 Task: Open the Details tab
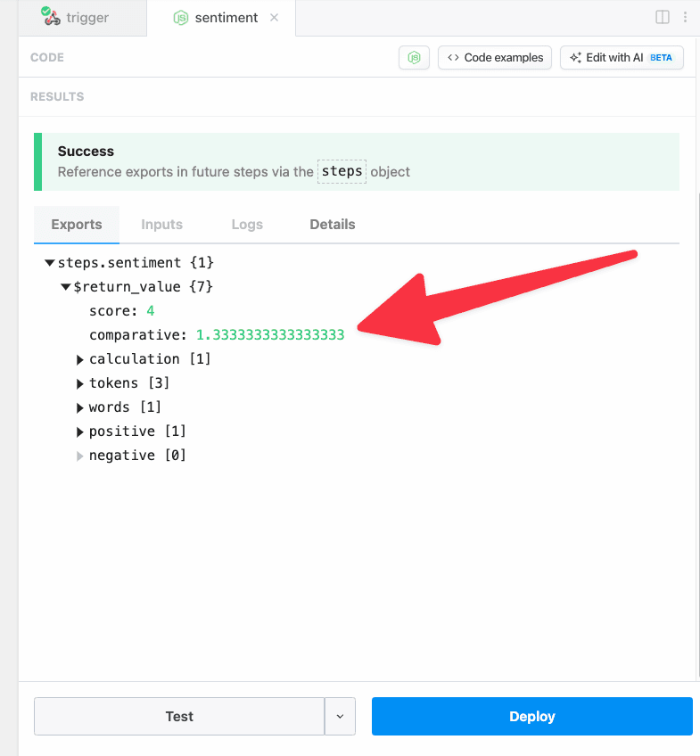[332, 225]
